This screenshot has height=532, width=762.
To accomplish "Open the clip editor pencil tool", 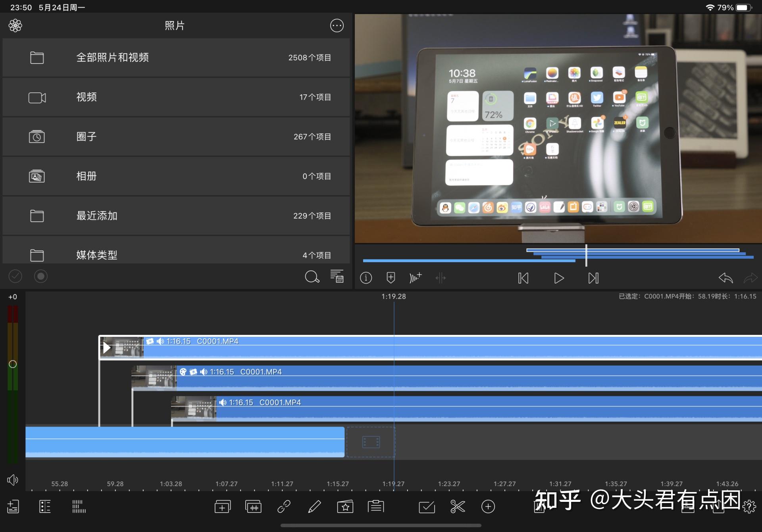I will point(314,507).
